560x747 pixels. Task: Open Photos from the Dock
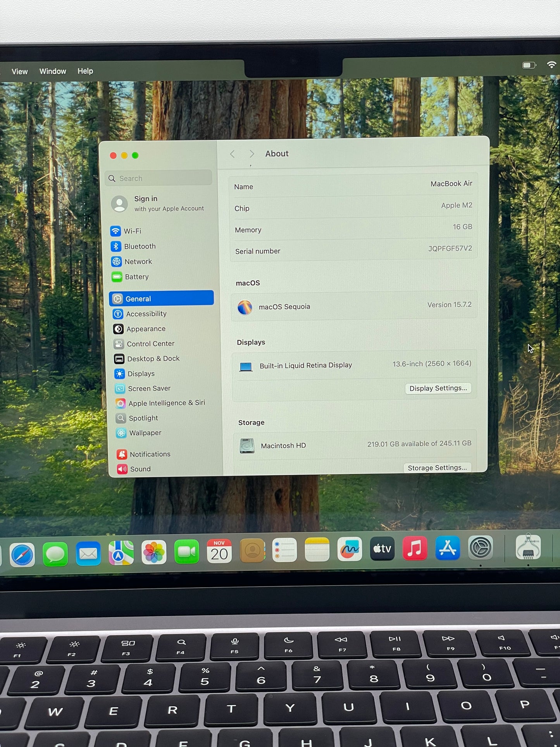click(154, 552)
